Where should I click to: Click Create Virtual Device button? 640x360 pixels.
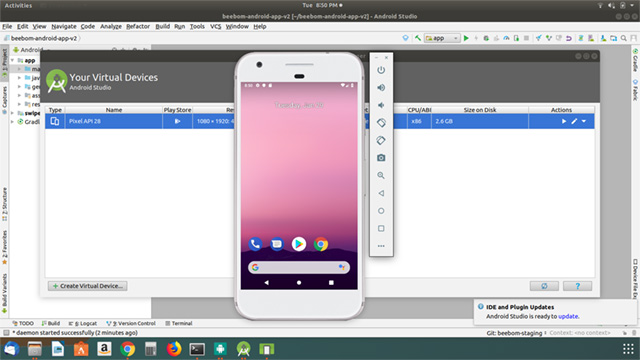(87, 286)
